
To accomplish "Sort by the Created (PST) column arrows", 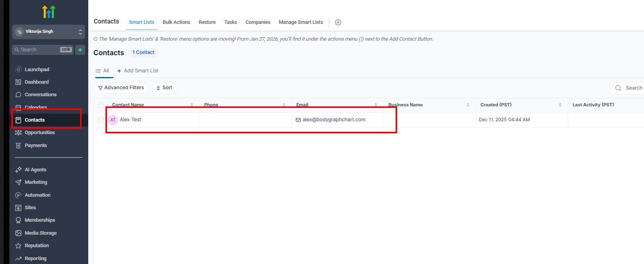I will click(x=560, y=105).
